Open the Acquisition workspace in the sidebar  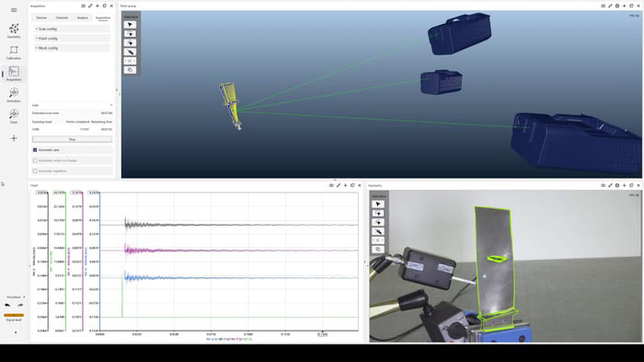click(14, 74)
